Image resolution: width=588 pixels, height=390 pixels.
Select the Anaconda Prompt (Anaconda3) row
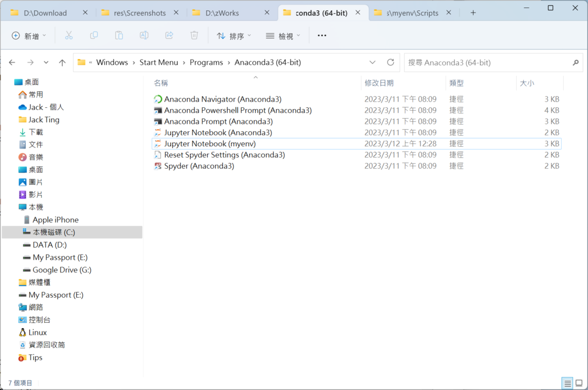(x=356, y=122)
